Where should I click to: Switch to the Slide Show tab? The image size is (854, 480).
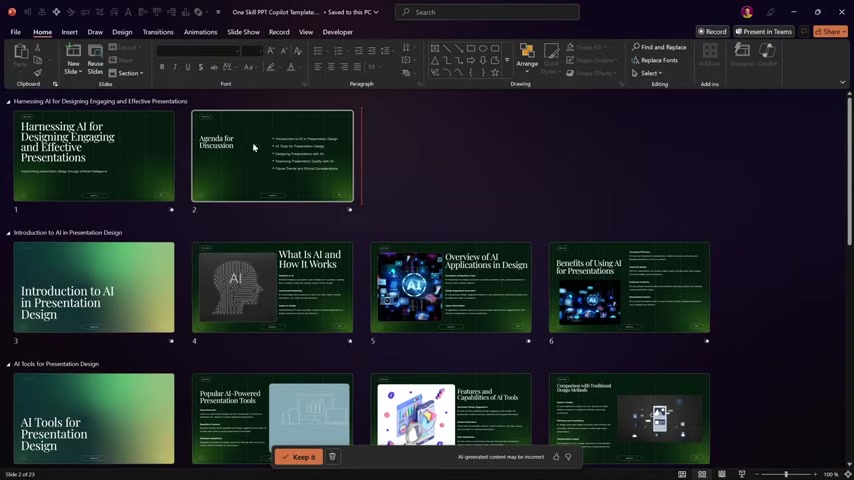[243, 32]
